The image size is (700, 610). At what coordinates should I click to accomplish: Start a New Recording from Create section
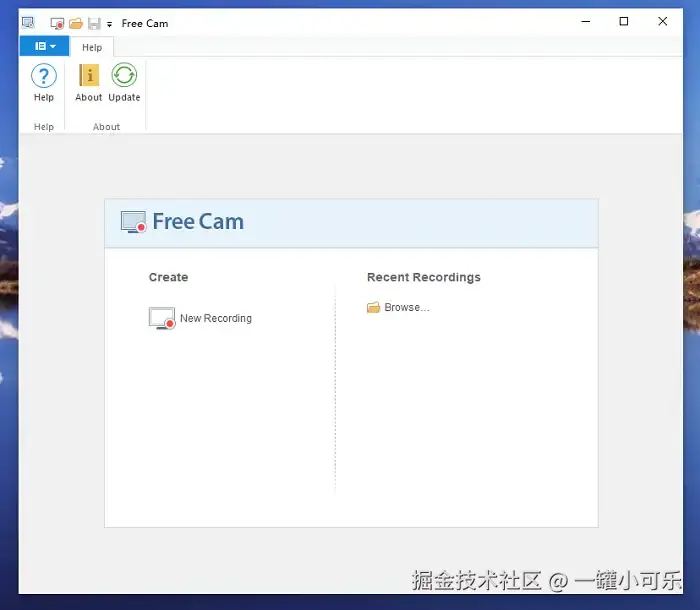[x=200, y=318]
